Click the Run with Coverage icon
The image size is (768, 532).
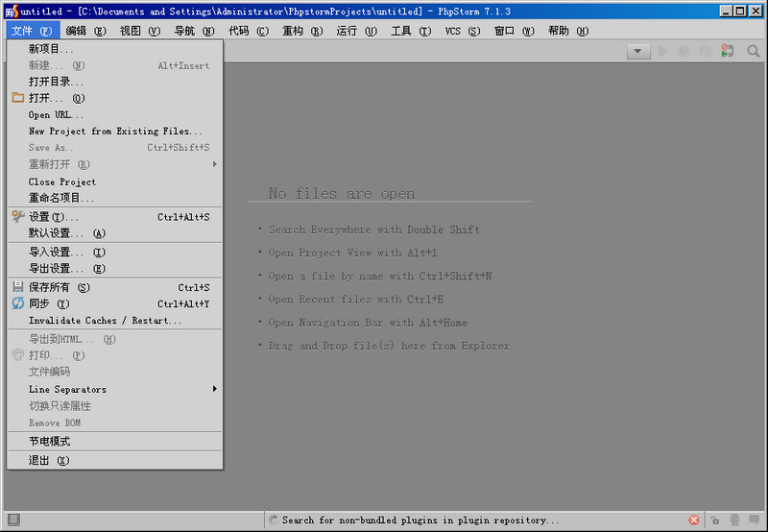coord(706,51)
